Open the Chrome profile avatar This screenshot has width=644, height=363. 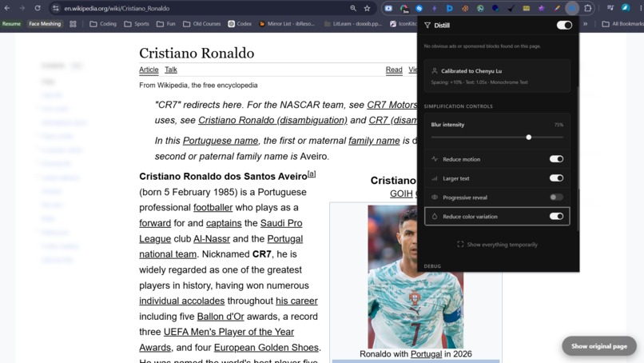[x=626, y=8]
